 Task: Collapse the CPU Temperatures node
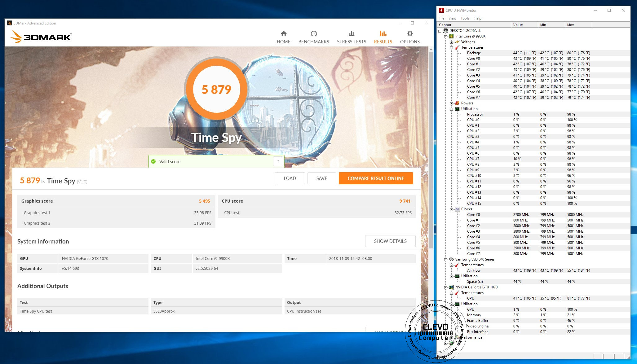click(452, 47)
